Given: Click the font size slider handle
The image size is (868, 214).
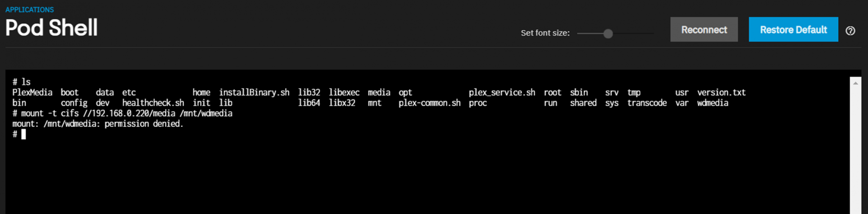Looking at the screenshot, I should [608, 33].
